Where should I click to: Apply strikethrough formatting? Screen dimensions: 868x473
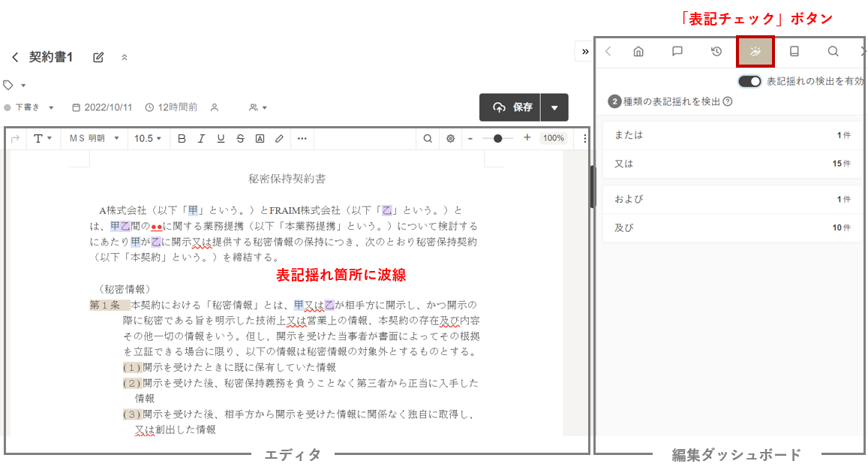point(240,138)
